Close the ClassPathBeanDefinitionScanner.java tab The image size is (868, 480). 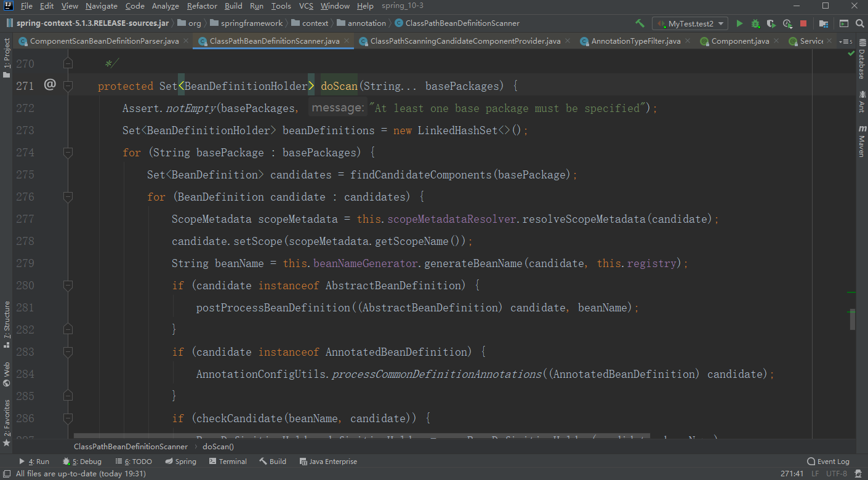[347, 41]
